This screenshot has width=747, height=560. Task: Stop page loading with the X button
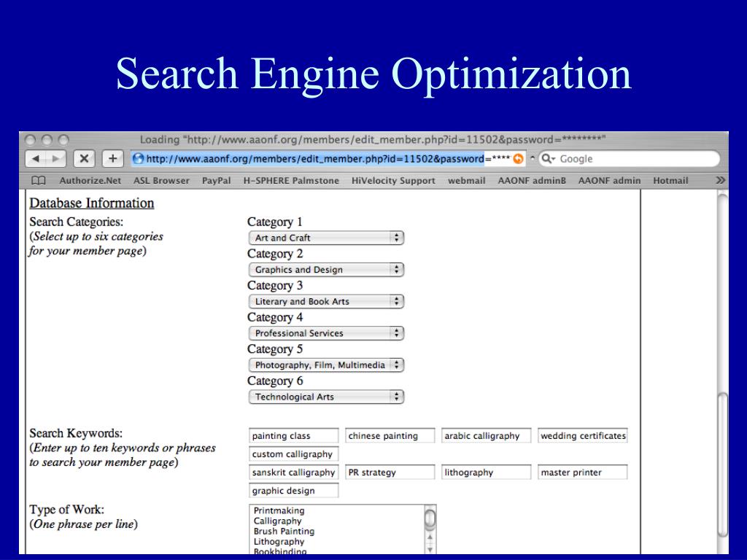[x=84, y=158]
